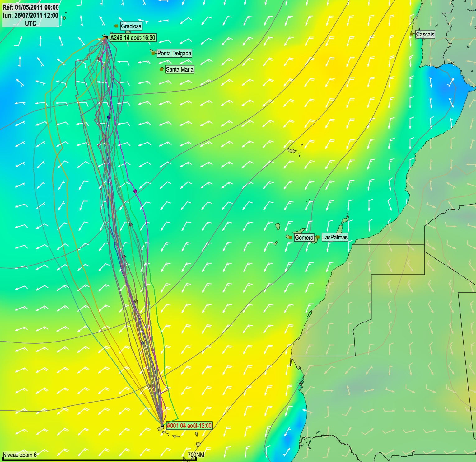Click the Santa Maria marker square

click(x=161, y=69)
